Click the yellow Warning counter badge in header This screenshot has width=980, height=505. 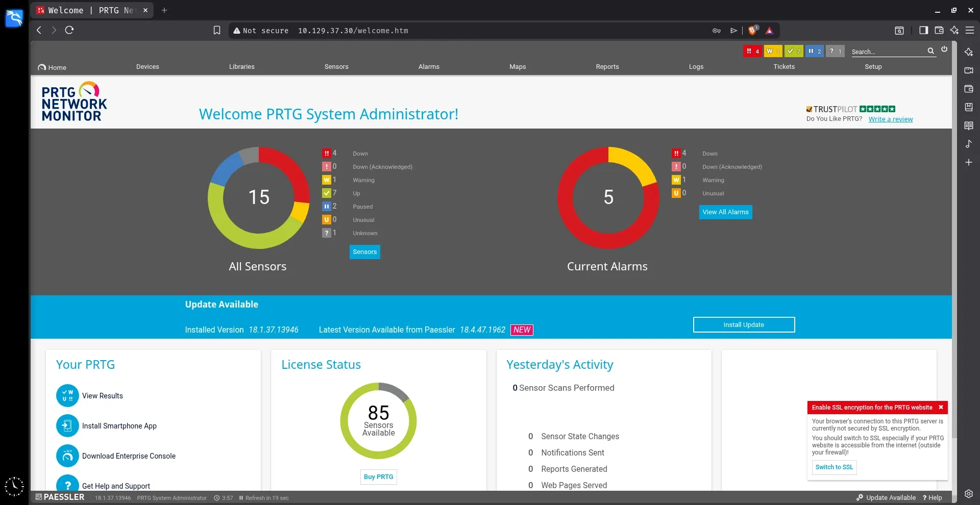pyautogui.click(x=773, y=51)
